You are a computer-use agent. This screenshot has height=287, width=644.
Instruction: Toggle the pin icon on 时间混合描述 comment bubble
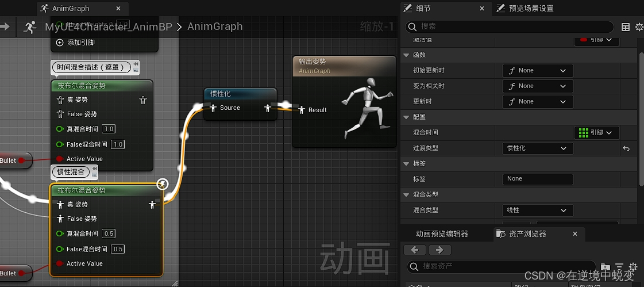click(x=136, y=63)
